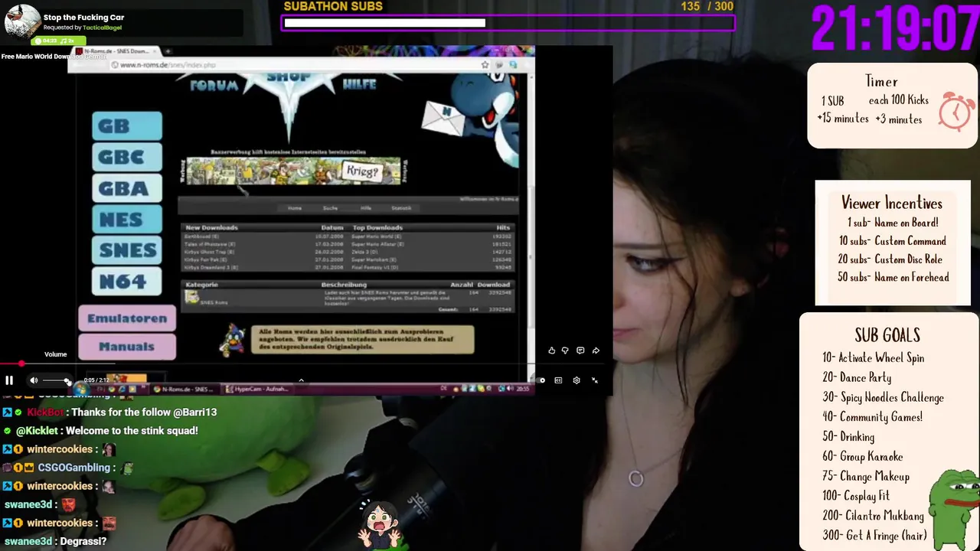Viewport: 980px width, 551px height.
Task: Share the video with the arrow icon
Action: coord(596,350)
